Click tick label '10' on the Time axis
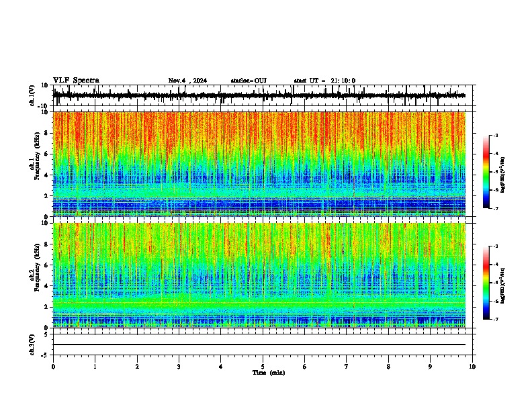The height and width of the screenshot is (411, 532). [x=472, y=367]
